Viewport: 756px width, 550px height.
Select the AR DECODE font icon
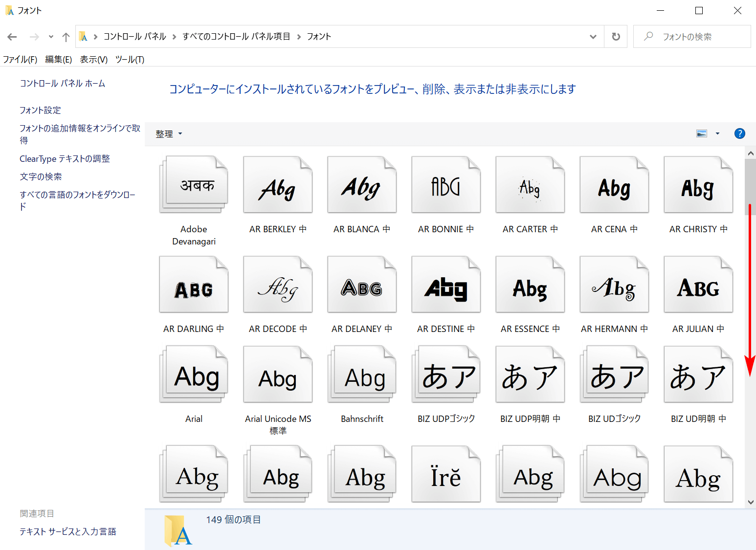[x=278, y=284]
